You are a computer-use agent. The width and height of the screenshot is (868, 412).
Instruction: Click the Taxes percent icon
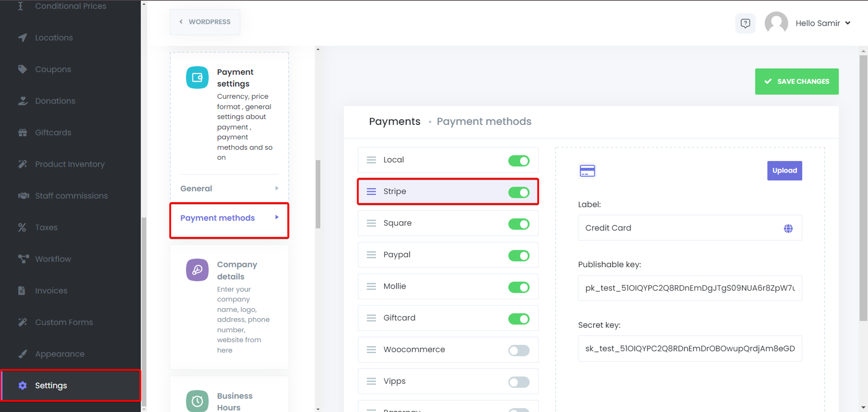[x=22, y=227]
